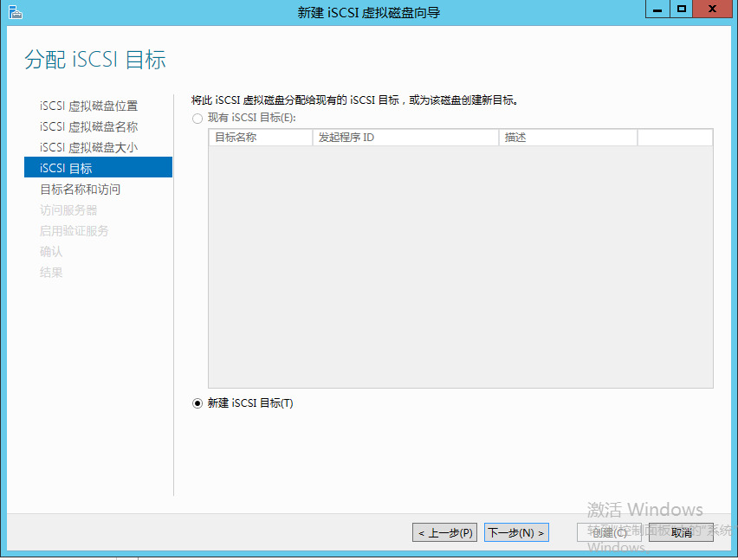Close the iSCSI wizard window

click(x=712, y=9)
